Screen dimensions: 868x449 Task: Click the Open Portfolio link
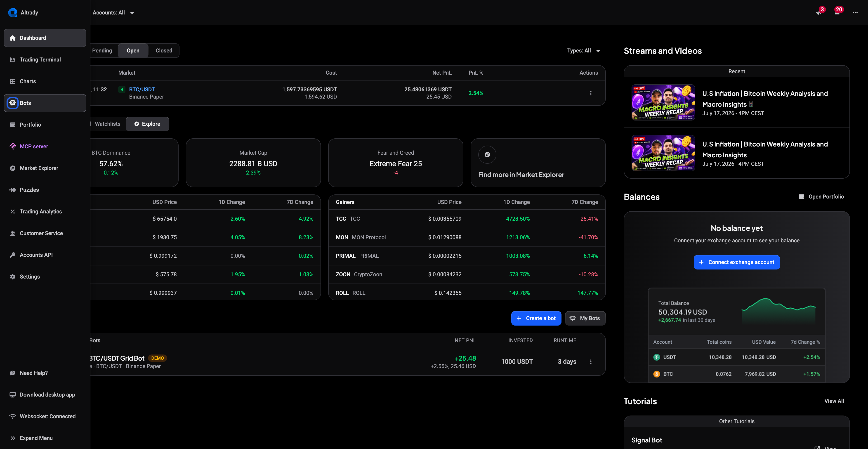click(x=821, y=196)
